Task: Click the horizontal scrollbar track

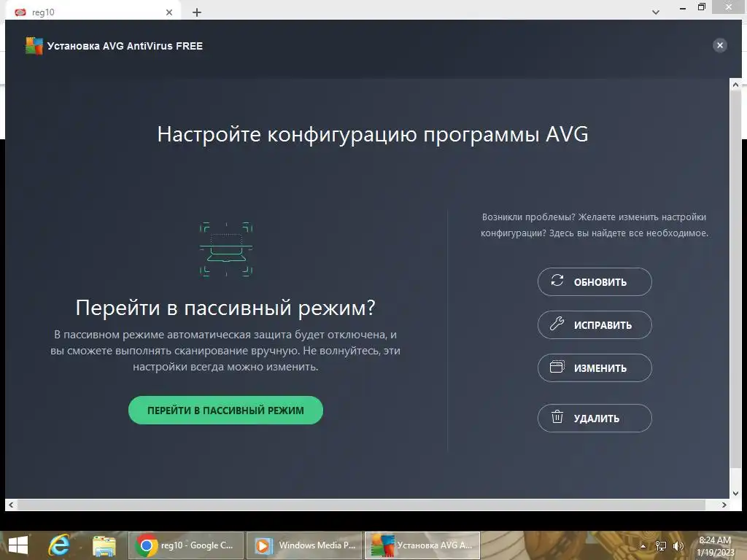Action: (x=361, y=505)
